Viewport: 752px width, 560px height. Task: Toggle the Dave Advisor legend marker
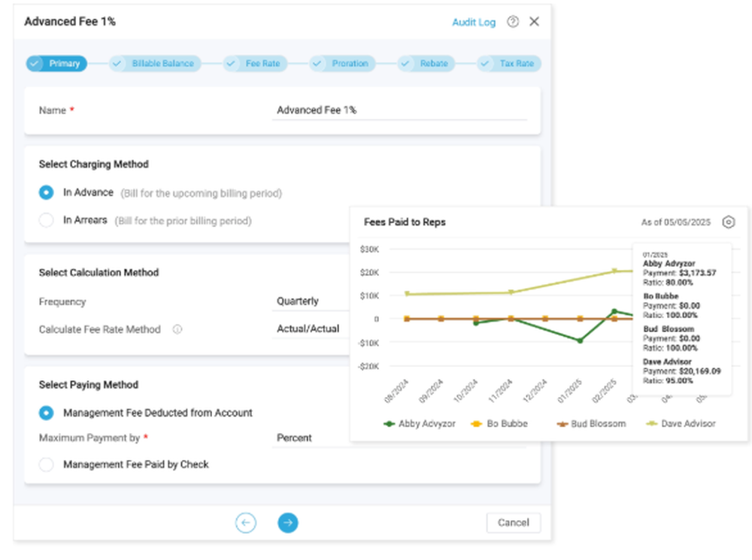(x=651, y=424)
